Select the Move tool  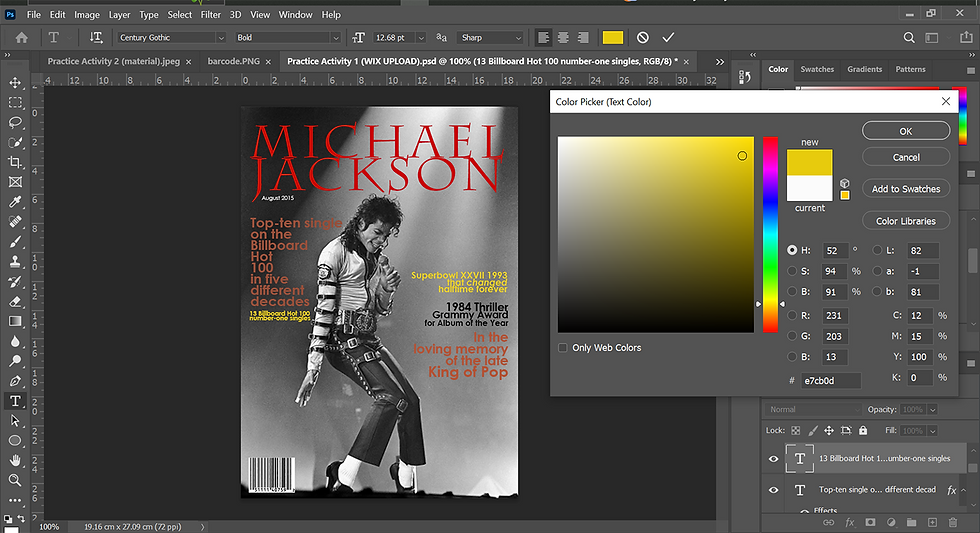coord(15,83)
